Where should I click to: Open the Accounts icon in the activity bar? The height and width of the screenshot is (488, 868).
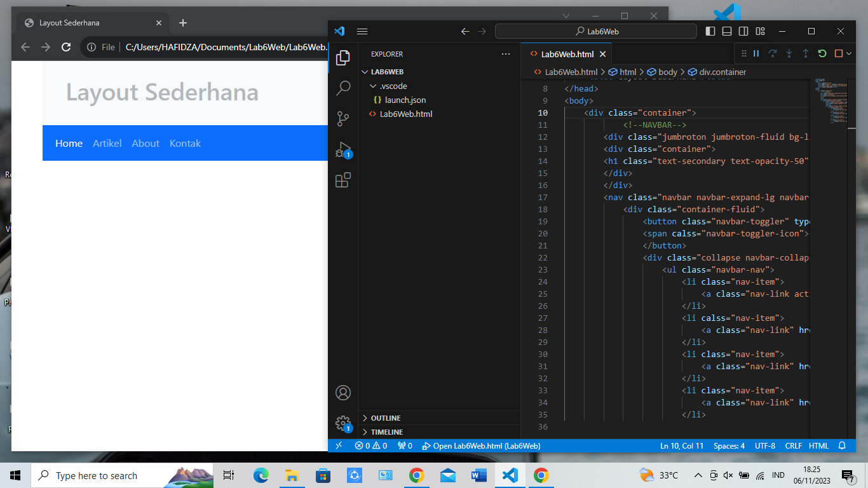pyautogui.click(x=343, y=393)
